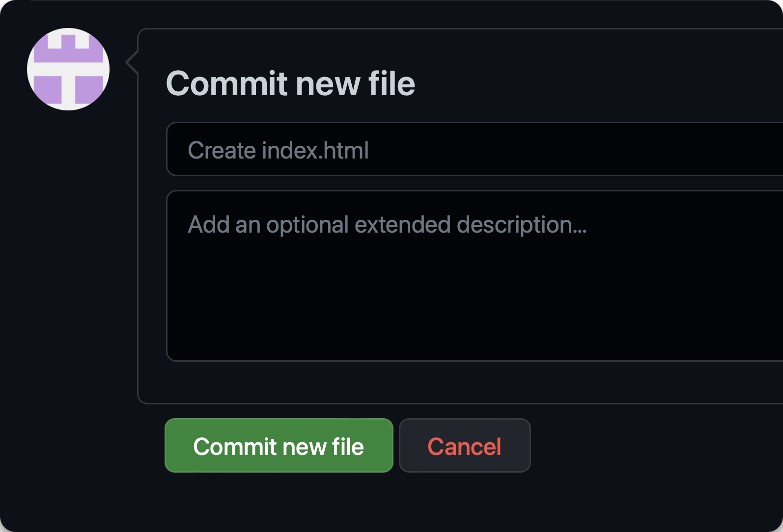
Task: Click the optional extended description text area
Action: [x=474, y=275]
